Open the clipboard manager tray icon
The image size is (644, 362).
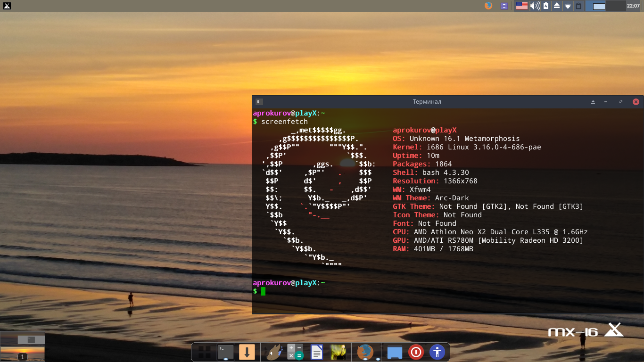579,6
